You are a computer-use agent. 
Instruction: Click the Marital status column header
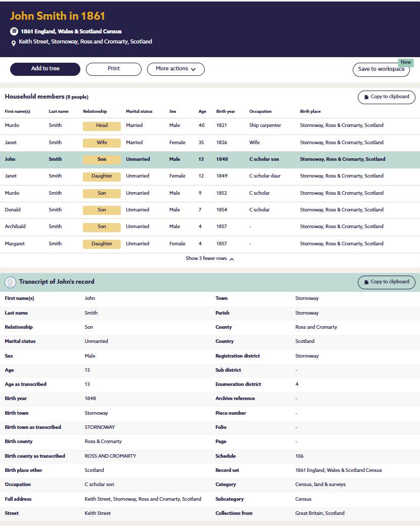(139, 111)
